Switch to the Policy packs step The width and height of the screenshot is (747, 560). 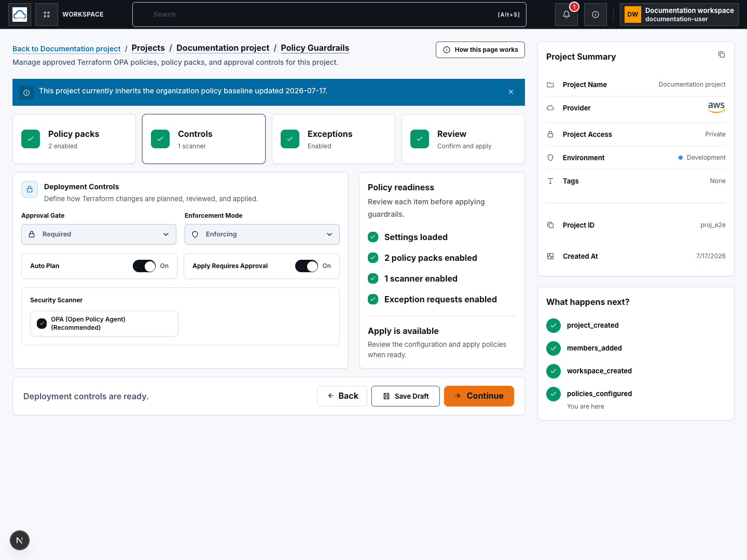[x=74, y=139]
